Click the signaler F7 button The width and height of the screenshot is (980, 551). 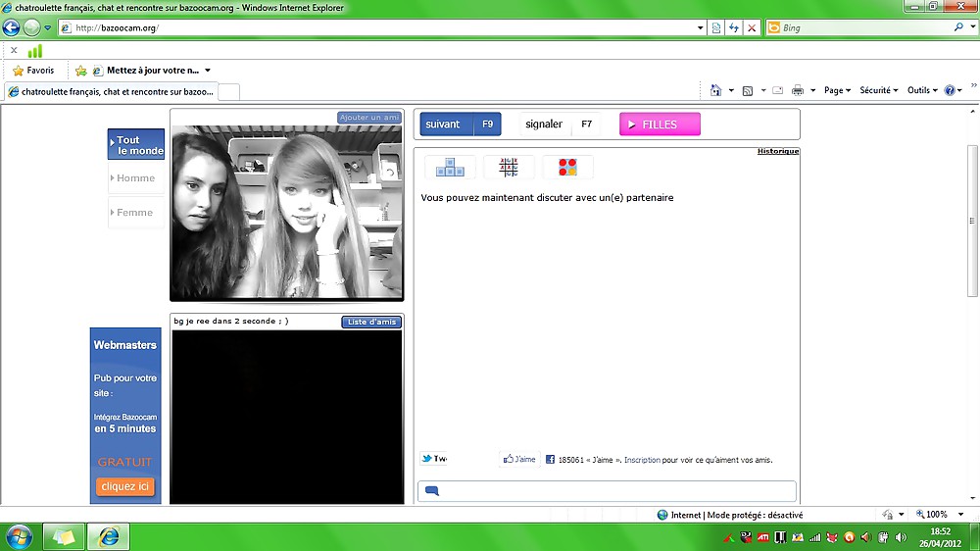(560, 124)
